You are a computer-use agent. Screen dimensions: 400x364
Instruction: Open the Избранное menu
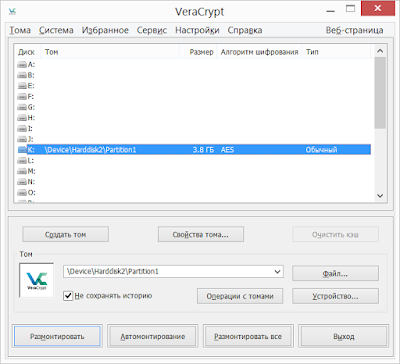[x=105, y=30]
